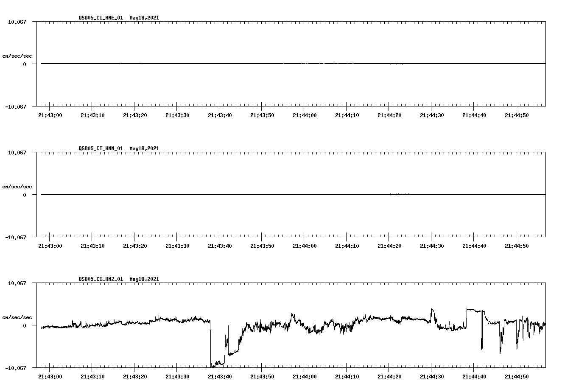This screenshot has height=392, width=576.
Task: Click the QSD05_CI_HNN_01 May18,2021 title
Action: pos(119,148)
